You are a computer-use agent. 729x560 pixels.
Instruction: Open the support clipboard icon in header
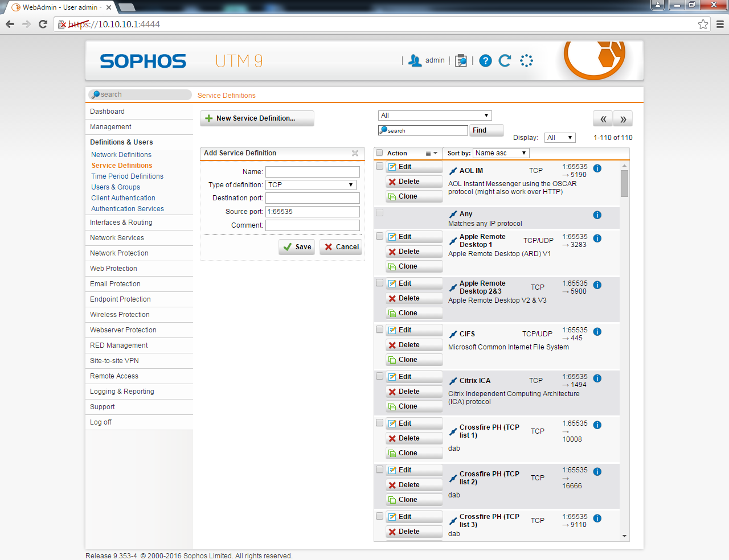461,61
